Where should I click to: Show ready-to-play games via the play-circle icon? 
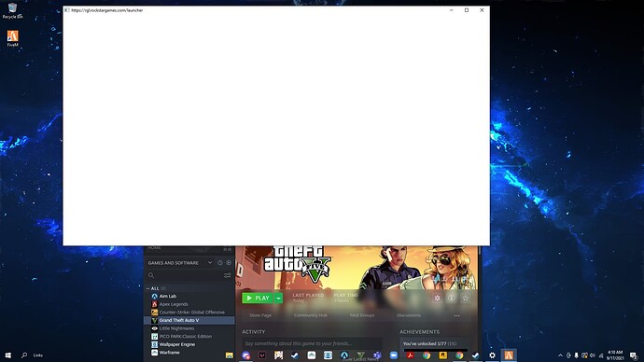point(229,263)
